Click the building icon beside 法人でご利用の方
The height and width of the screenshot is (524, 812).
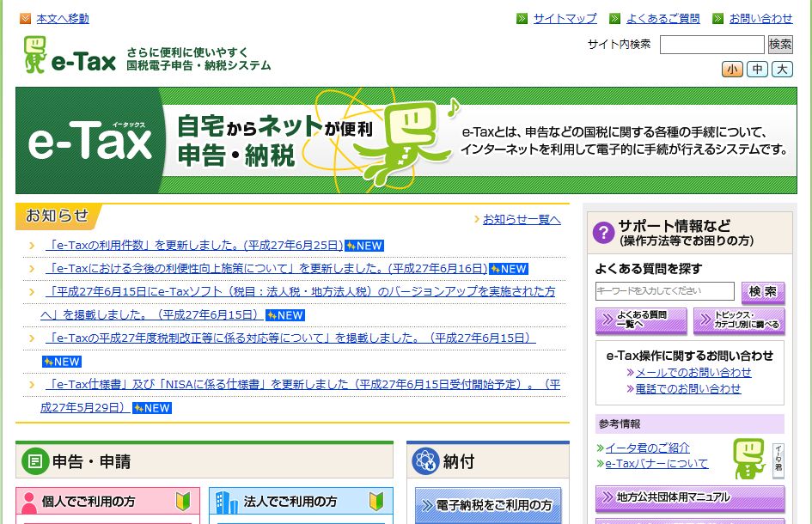pos(226,503)
